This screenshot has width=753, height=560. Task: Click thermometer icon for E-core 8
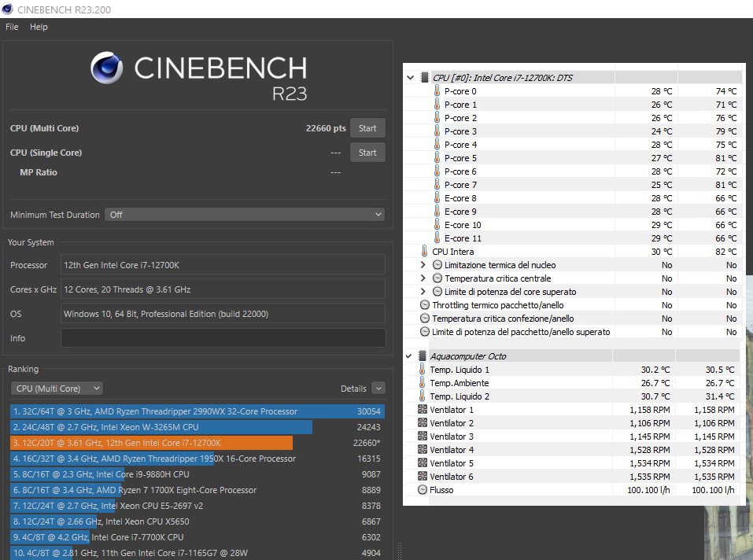coord(437,198)
